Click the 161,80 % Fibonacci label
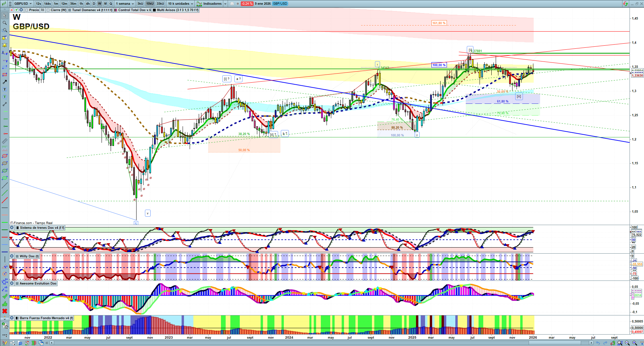Image resolution: width=644 pixels, height=346 pixels. click(439, 23)
